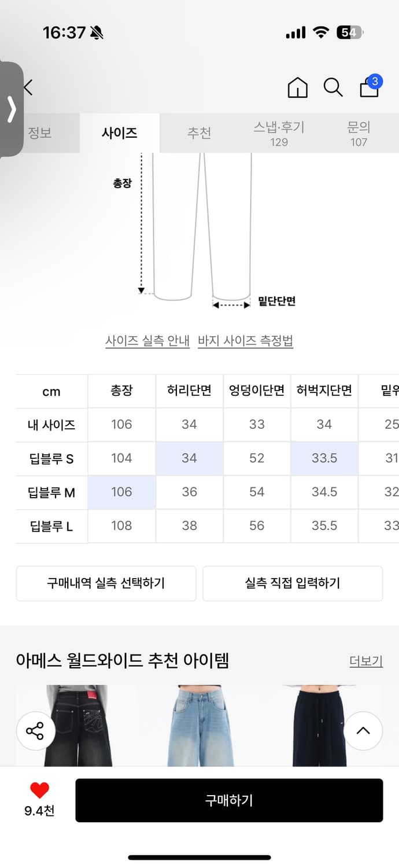Image resolution: width=399 pixels, height=868 pixels.
Task: Open the home icon
Action: click(x=297, y=87)
